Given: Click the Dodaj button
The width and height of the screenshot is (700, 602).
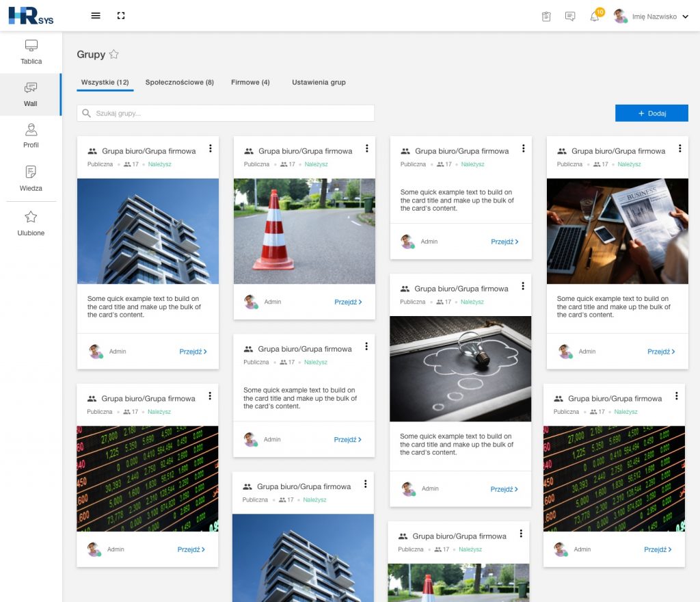Looking at the screenshot, I should (651, 114).
